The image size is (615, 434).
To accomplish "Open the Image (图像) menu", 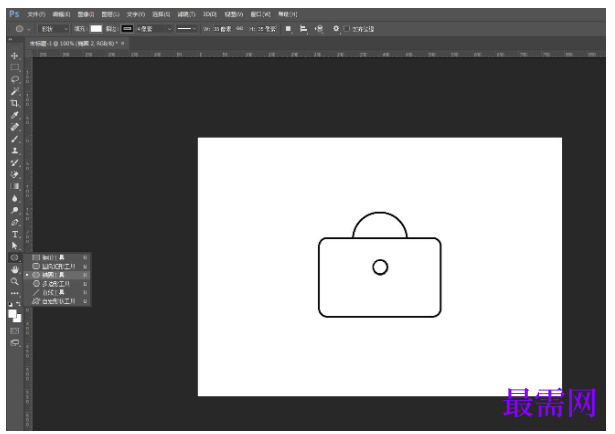I will point(86,15).
